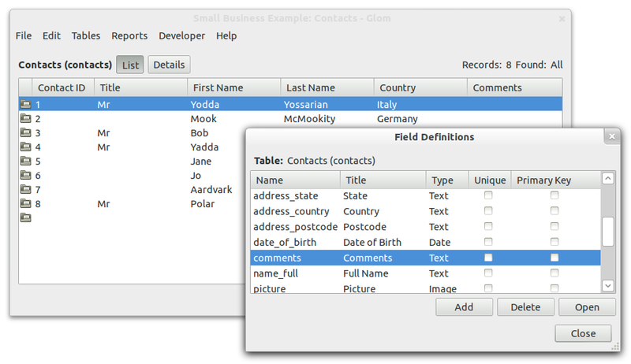
Task: Click 'Aardvark' first name cell
Action: (211, 190)
